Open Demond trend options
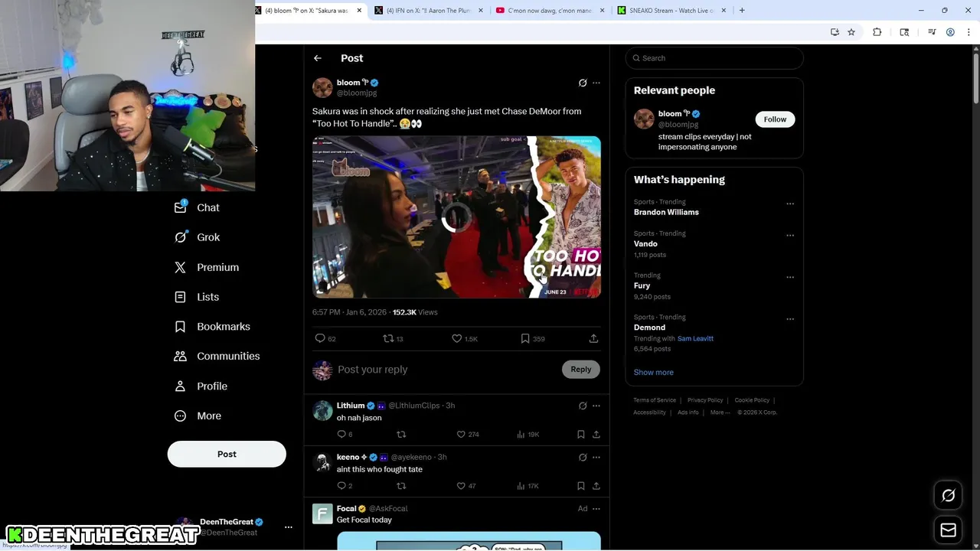 [790, 319]
